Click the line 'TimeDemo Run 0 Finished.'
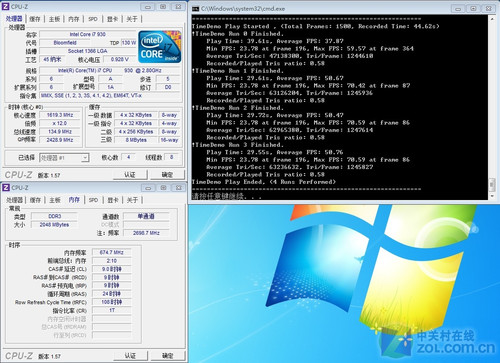 (238, 34)
